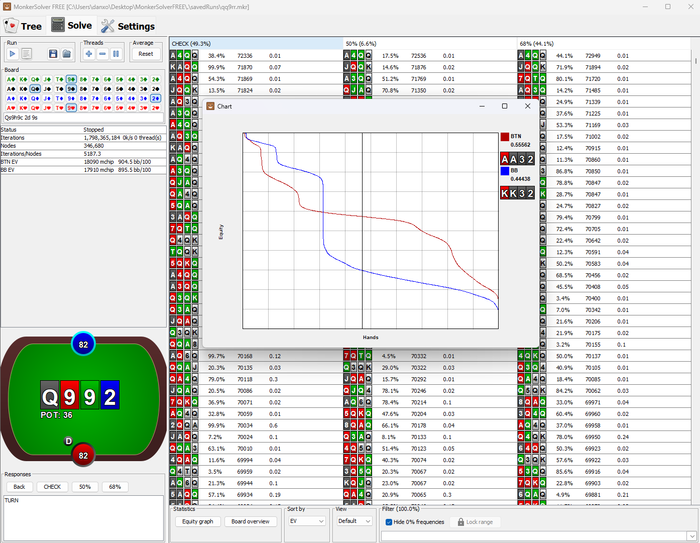This screenshot has height=543, width=700.
Task: Click the POT: 36 label on table
Action: point(56,415)
